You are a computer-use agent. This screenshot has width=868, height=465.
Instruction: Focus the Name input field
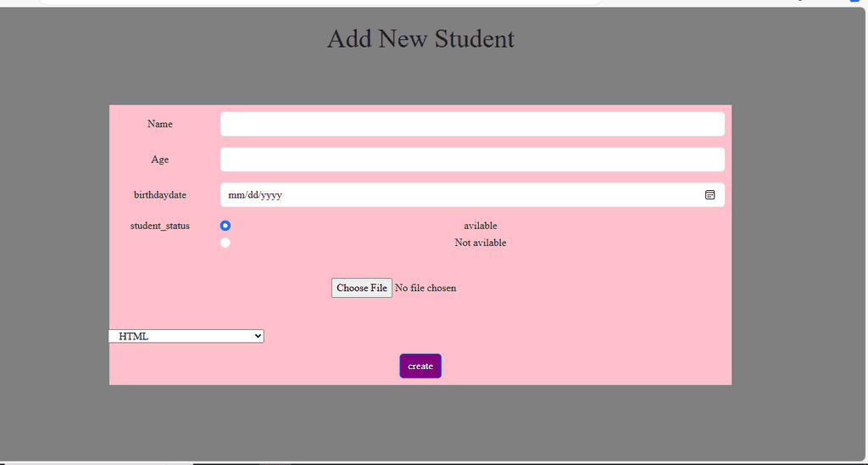pos(472,124)
